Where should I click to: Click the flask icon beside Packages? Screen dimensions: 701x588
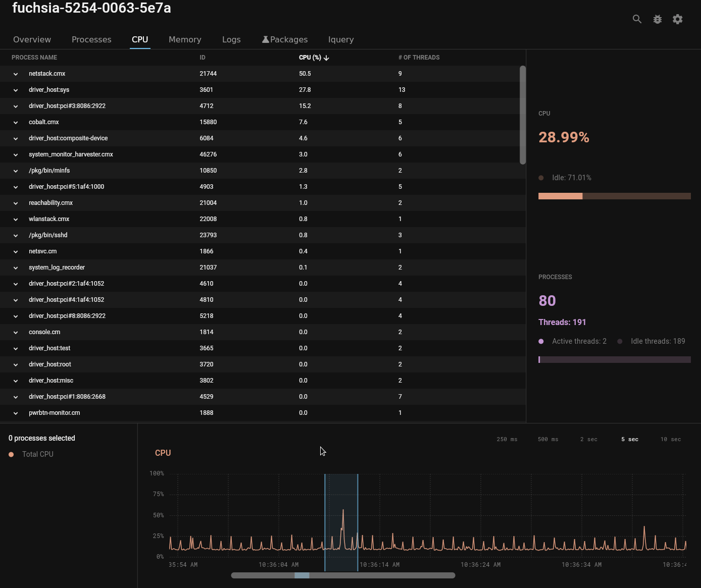(265, 39)
